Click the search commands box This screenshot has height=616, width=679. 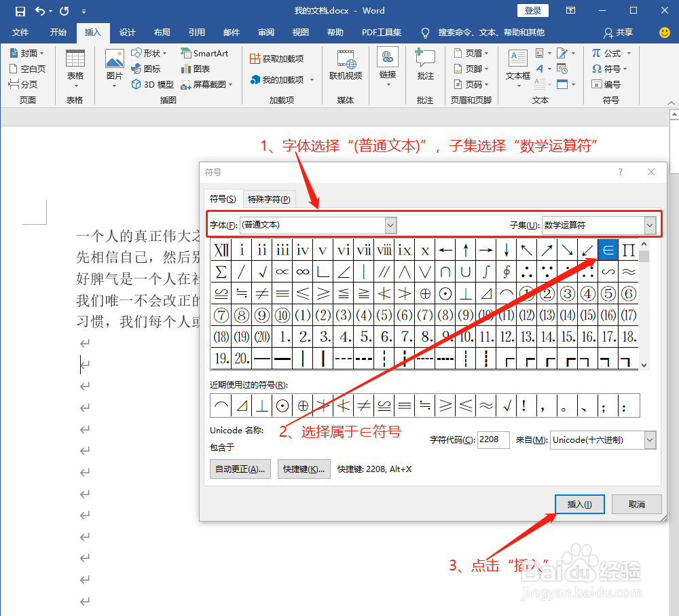coord(483,33)
